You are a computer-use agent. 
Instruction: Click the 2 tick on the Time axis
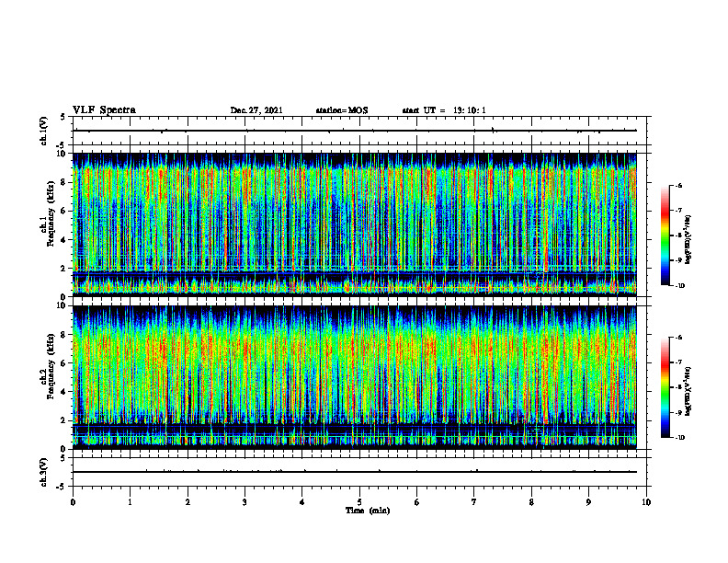(188, 502)
